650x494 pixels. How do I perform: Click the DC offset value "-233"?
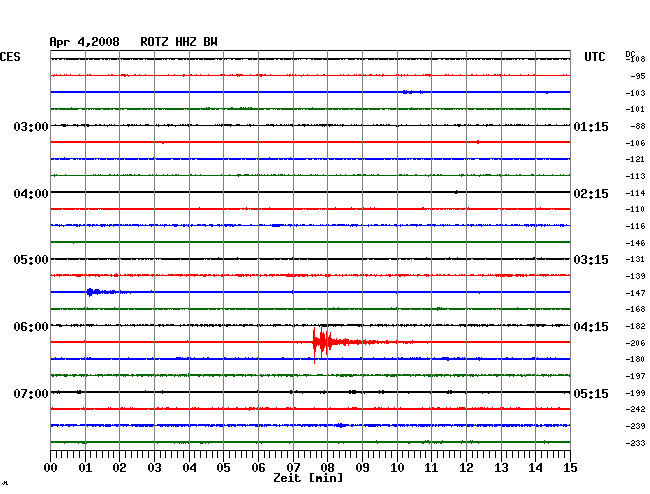635,443
